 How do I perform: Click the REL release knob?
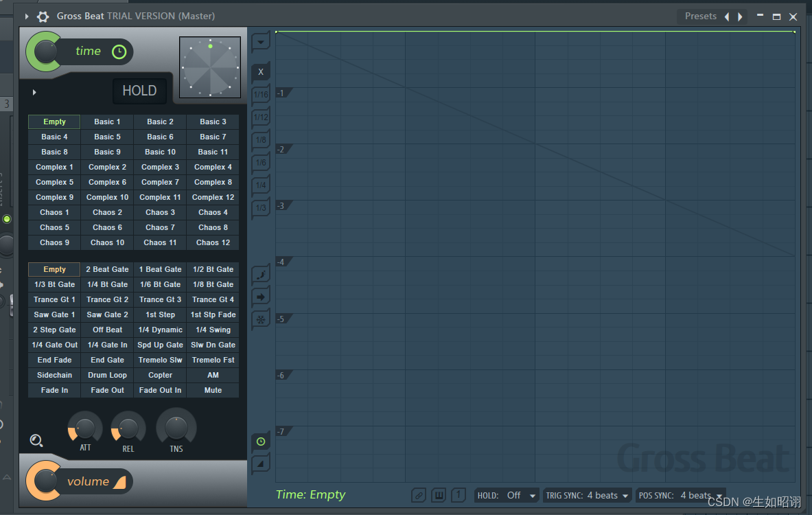click(x=128, y=428)
